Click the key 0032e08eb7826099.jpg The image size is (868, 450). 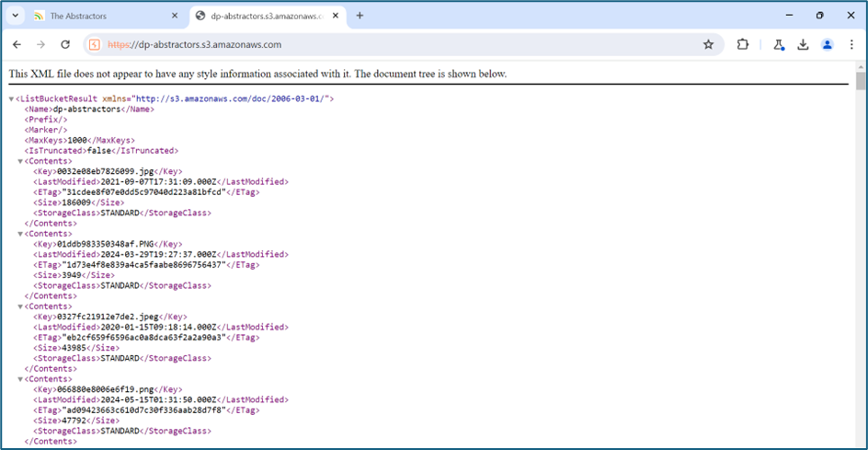[x=106, y=171]
